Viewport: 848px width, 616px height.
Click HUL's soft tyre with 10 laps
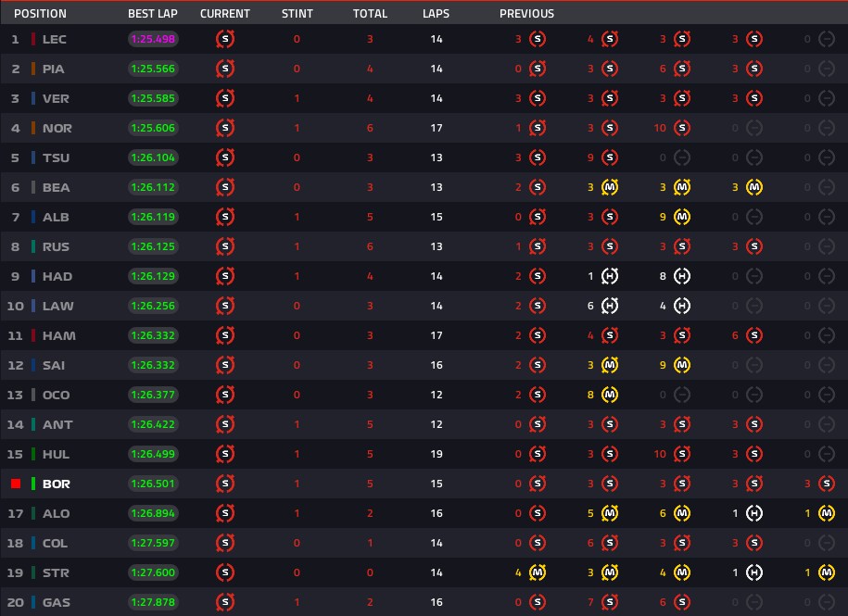tap(682, 454)
